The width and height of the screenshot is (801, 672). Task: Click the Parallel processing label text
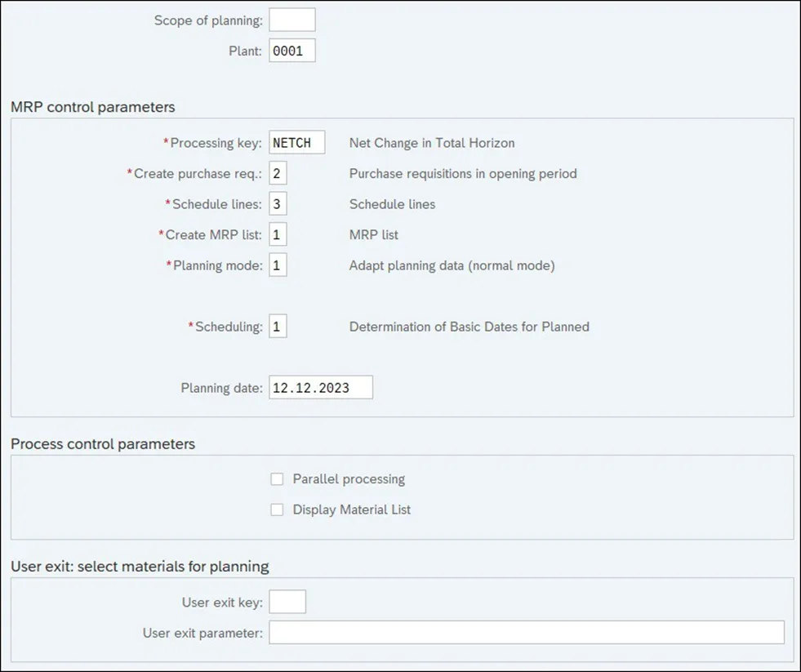349,479
